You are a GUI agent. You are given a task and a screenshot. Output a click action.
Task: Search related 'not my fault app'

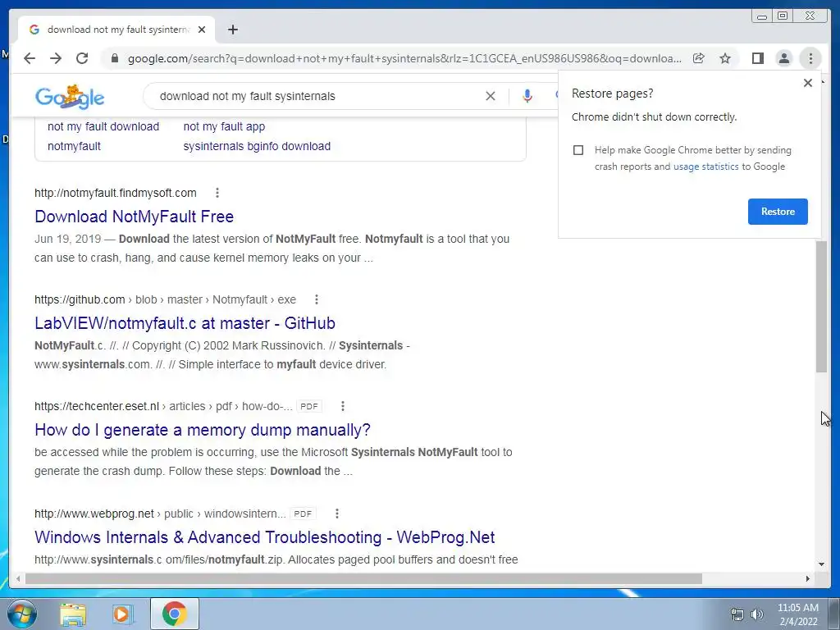tap(224, 126)
